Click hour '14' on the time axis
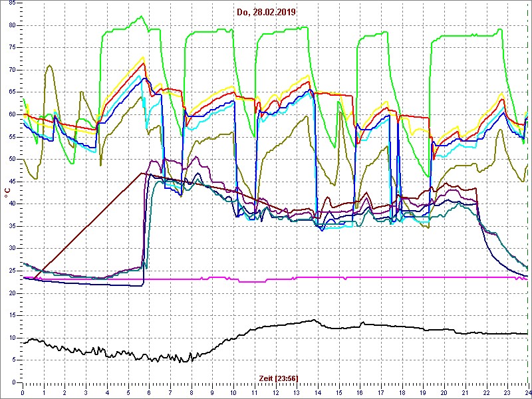Screen dimensions: 532x399 coord(318,392)
